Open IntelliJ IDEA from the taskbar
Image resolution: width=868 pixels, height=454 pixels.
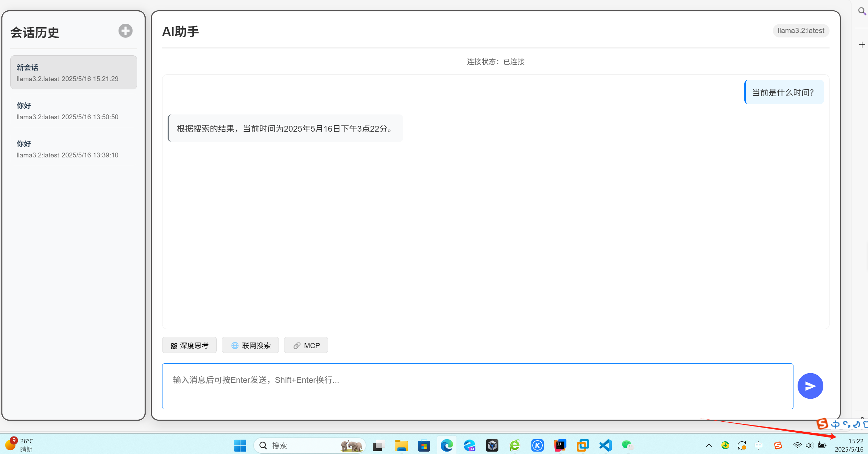(x=560, y=446)
